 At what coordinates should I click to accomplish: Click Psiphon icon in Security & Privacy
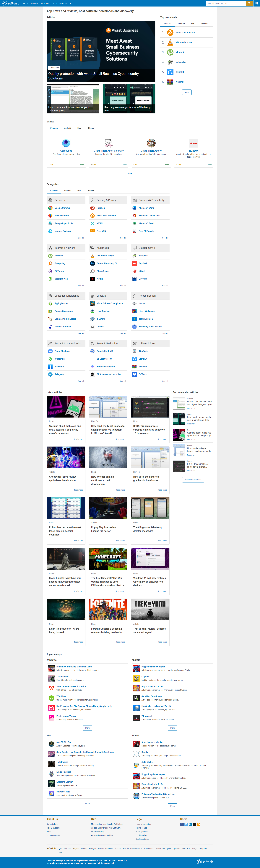point(92,208)
